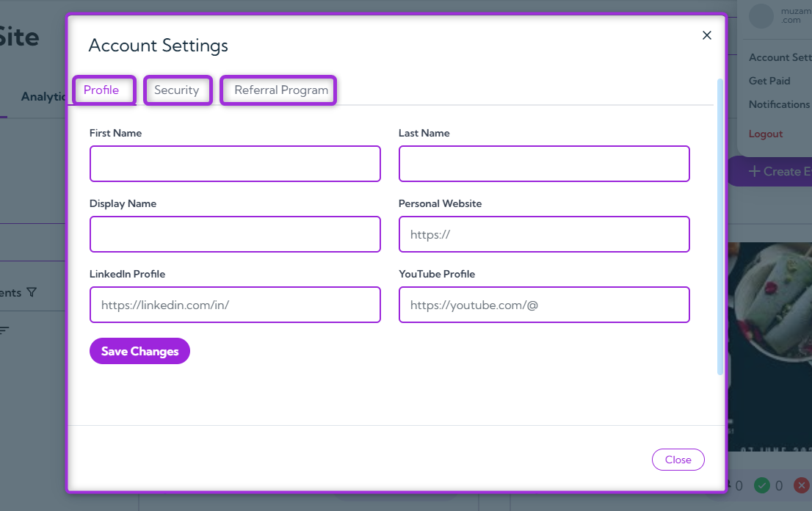Click the Personal Website field
Viewport: 812px width, 511px height.
pos(544,234)
